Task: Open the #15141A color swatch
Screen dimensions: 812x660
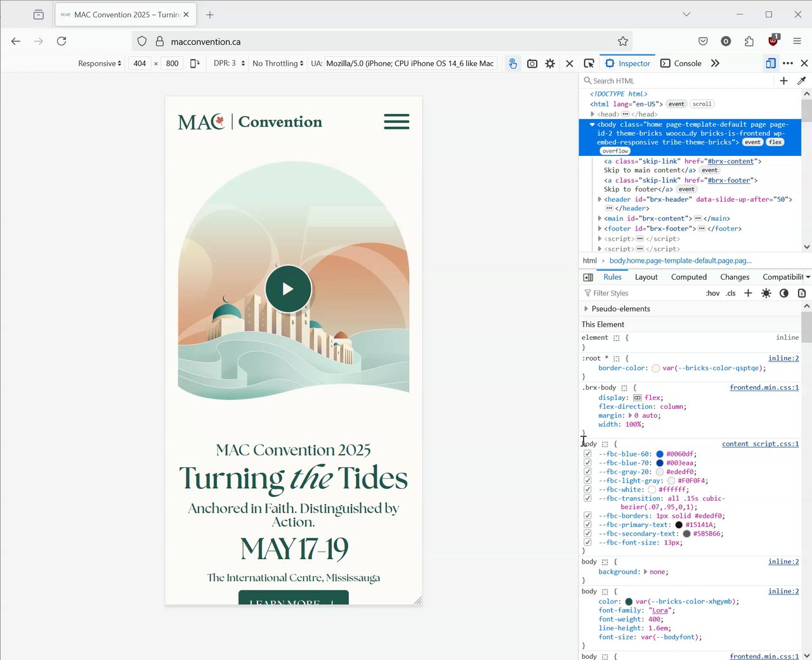Action: click(x=679, y=525)
